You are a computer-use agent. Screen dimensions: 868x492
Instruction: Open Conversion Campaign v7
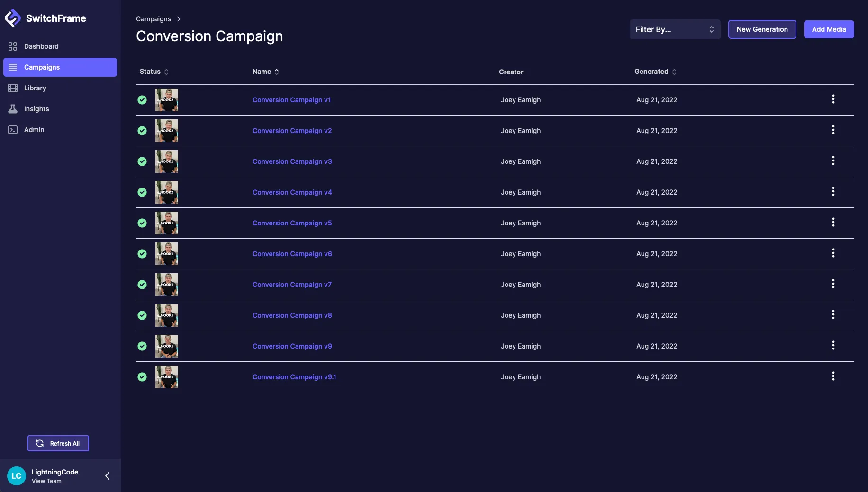(x=292, y=285)
